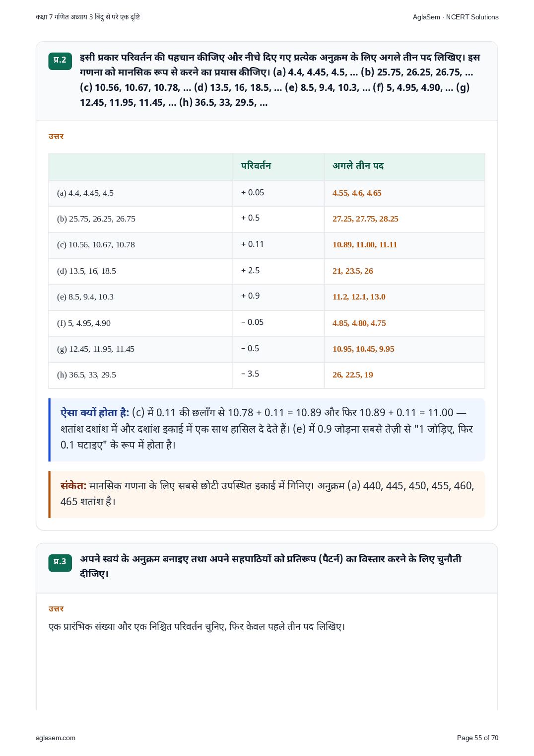The width and height of the screenshot is (534, 756).
Task: Select the अगले तीन पद column header
Action: pos(404,167)
